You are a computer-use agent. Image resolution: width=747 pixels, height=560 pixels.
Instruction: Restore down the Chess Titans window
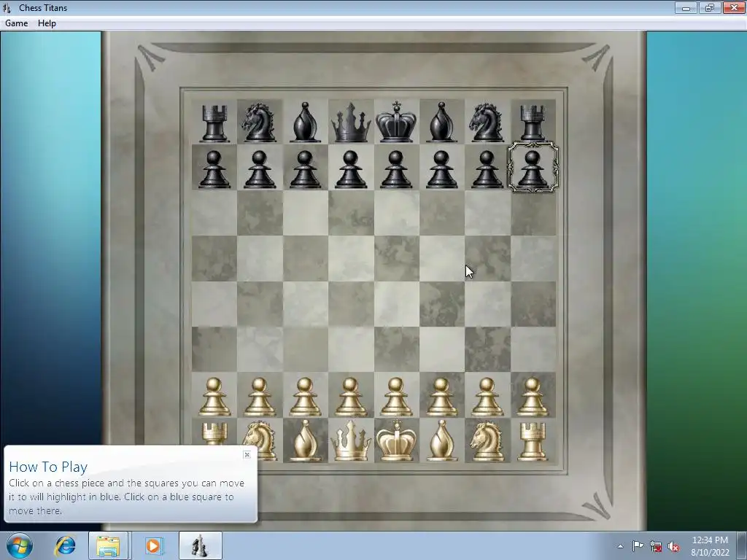coord(710,7)
